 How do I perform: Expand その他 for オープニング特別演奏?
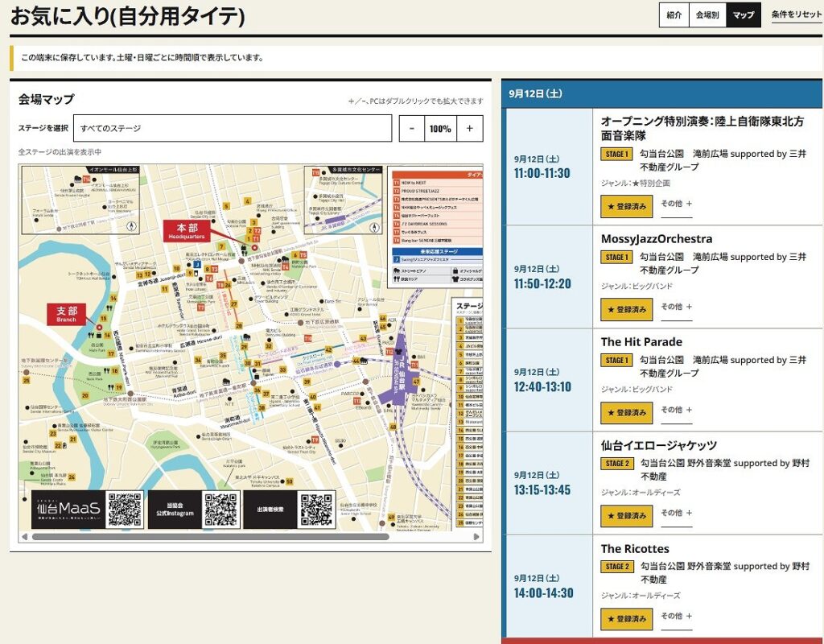point(676,204)
